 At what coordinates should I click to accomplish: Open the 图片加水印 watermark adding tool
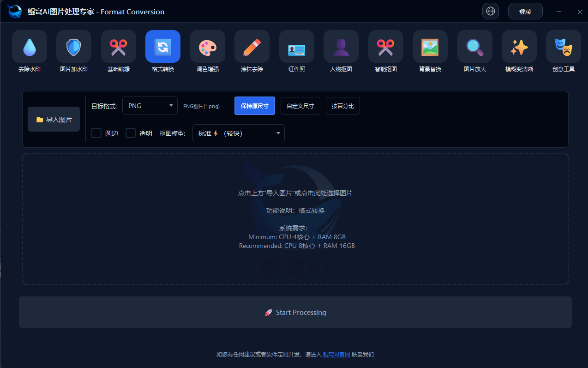coord(73,51)
